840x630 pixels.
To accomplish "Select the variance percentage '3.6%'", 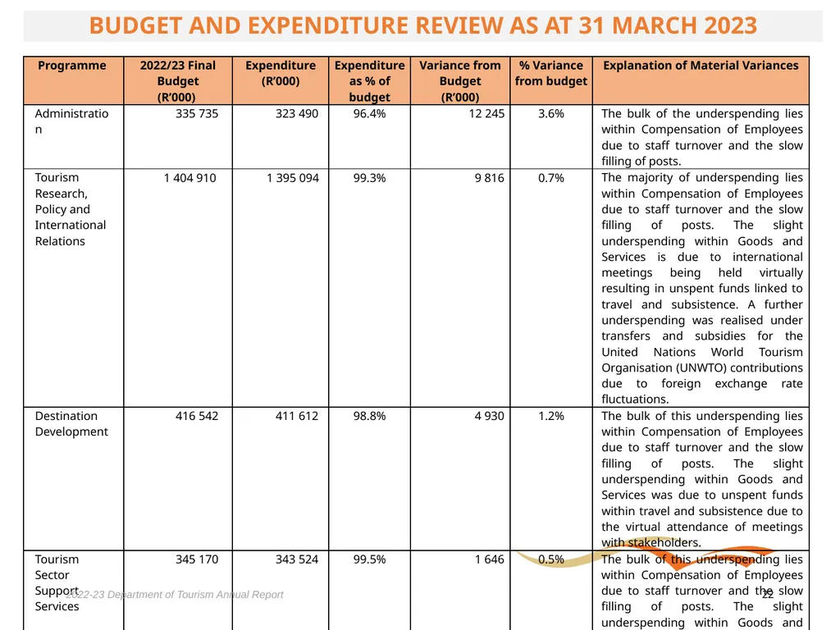I will click(x=550, y=113).
